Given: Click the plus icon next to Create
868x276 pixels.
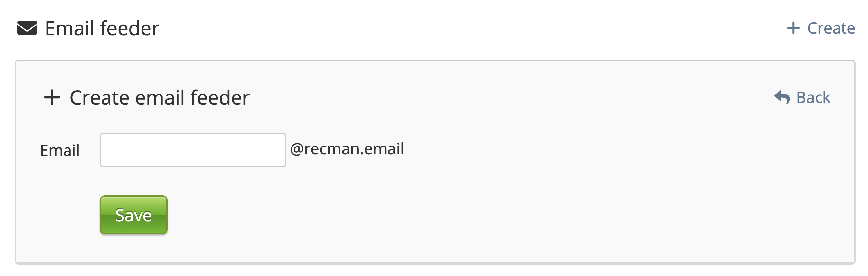Looking at the screenshot, I should (793, 28).
